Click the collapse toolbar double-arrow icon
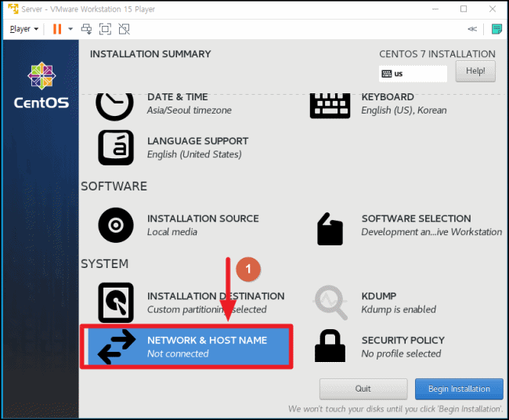This screenshot has height=420, width=509. point(472,29)
